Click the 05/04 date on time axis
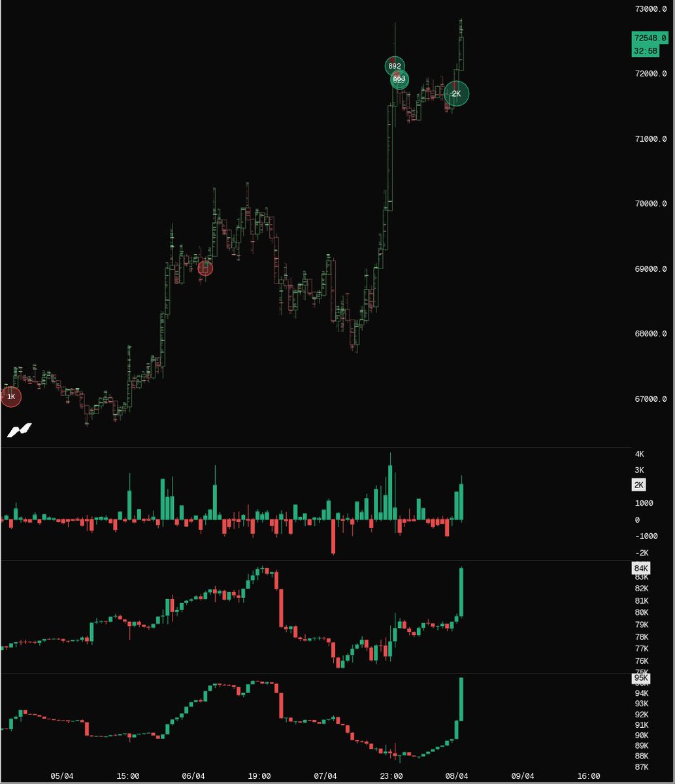This screenshot has width=675, height=784. click(x=61, y=776)
